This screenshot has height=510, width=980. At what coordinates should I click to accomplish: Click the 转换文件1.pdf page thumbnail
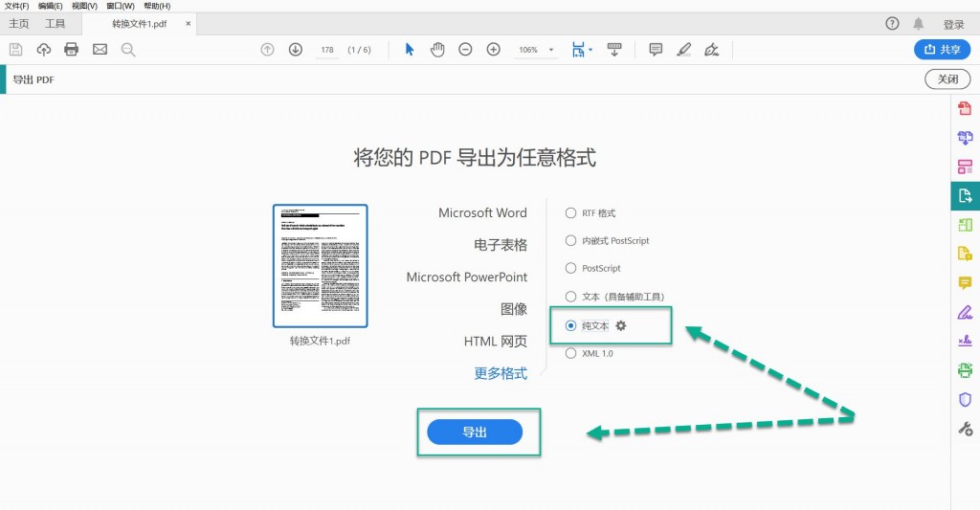pyautogui.click(x=320, y=266)
